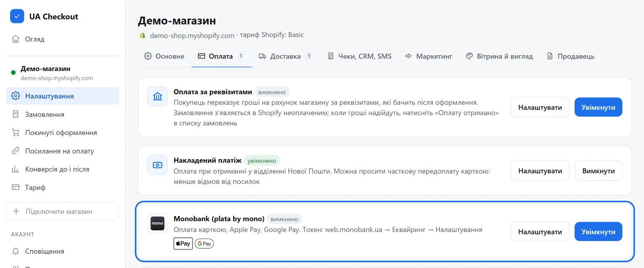
Task: Click the вимкнено badge on Оплата за реквізитами
Action: point(272,92)
